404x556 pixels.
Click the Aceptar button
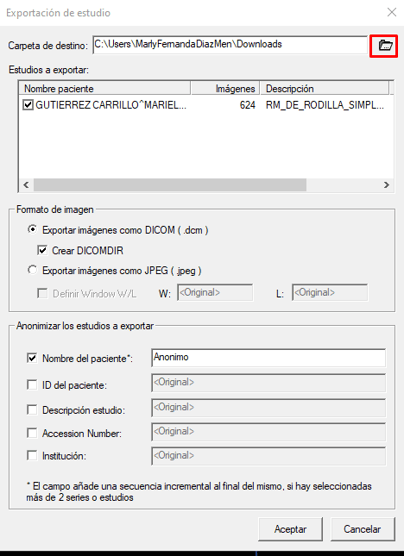[290, 529]
